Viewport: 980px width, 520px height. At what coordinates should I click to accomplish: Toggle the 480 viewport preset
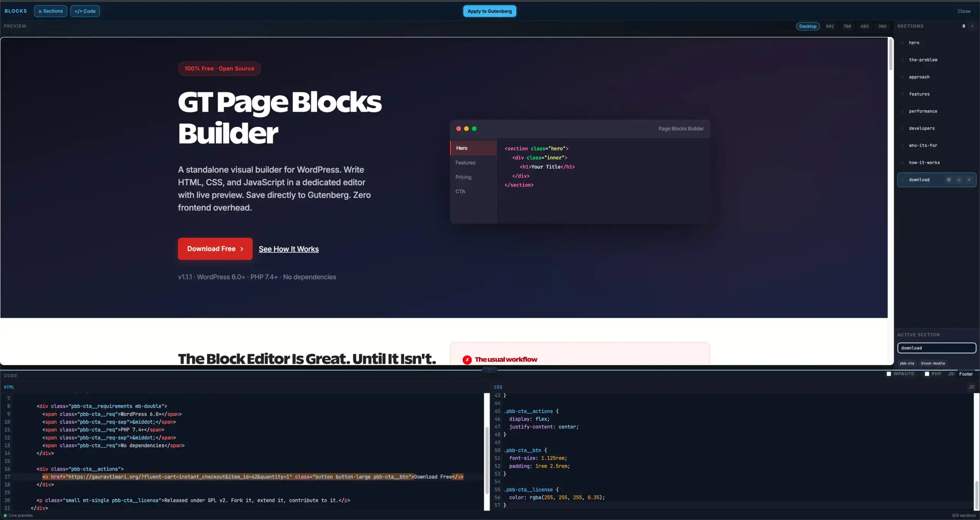point(864,26)
